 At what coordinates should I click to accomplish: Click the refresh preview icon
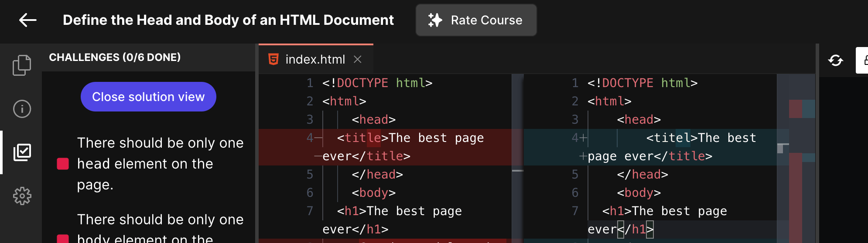click(x=835, y=60)
